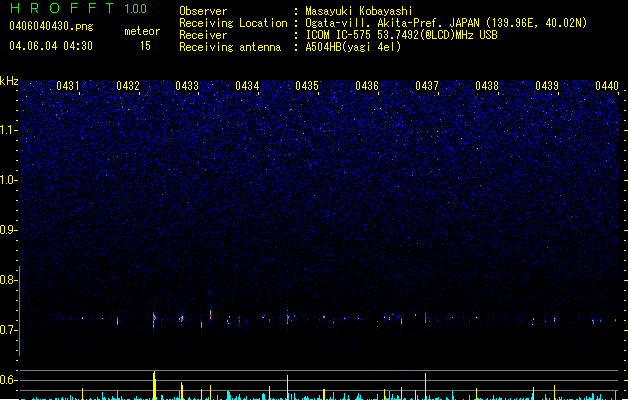Click antenna text A504HB(yagi 4el)
629x400 pixels.
pyautogui.click(x=353, y=47)
